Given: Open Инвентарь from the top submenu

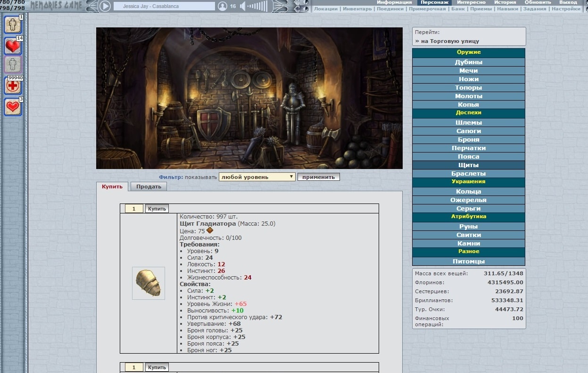Looking at the screenshot, I should (357, 9).
